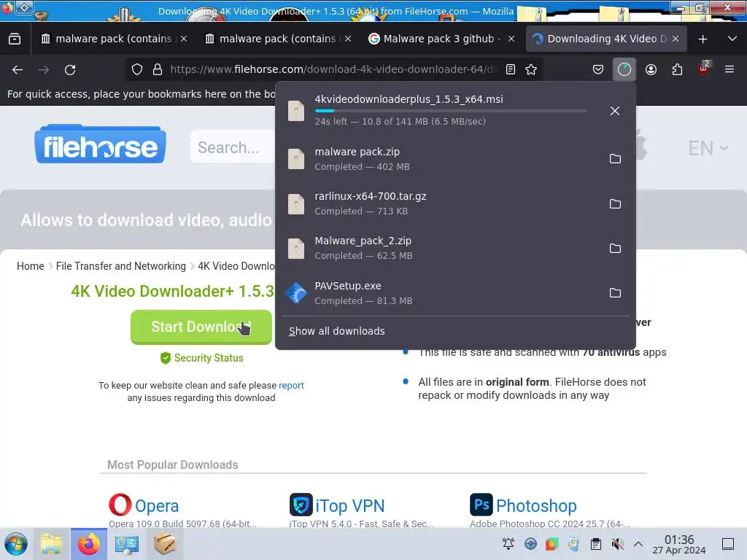Viewport: 747px width, 560px height.
Task: Click the download progress bar
Action: point(451,111)
